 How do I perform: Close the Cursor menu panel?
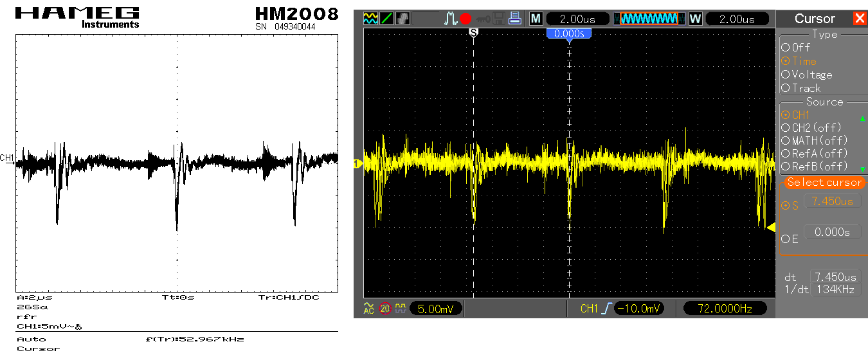(x=860, y=19)
